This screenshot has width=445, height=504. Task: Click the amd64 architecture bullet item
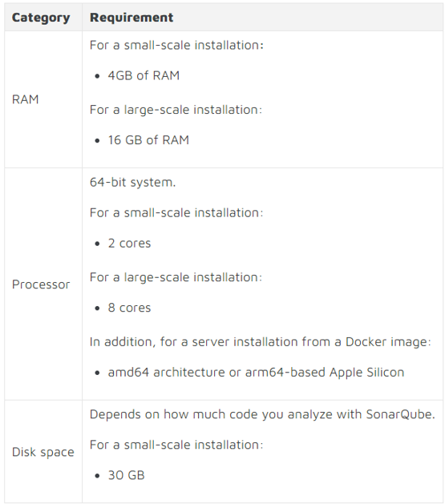(256, 373)
